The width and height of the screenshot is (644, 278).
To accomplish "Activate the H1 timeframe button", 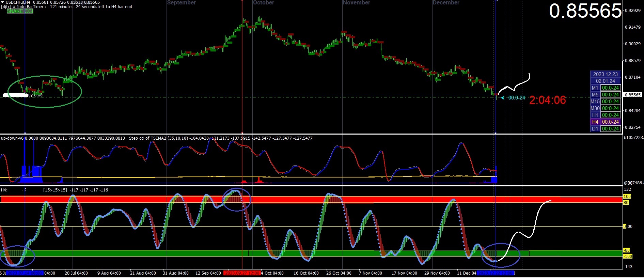I will click(x=595, y=115).
